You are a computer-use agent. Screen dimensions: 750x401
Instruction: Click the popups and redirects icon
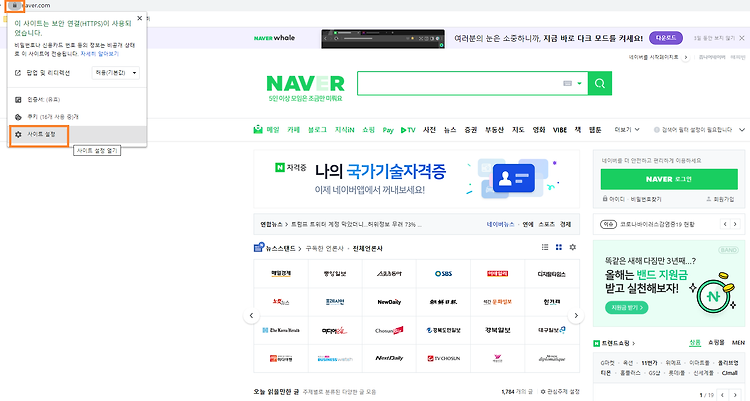pos(18,73)
